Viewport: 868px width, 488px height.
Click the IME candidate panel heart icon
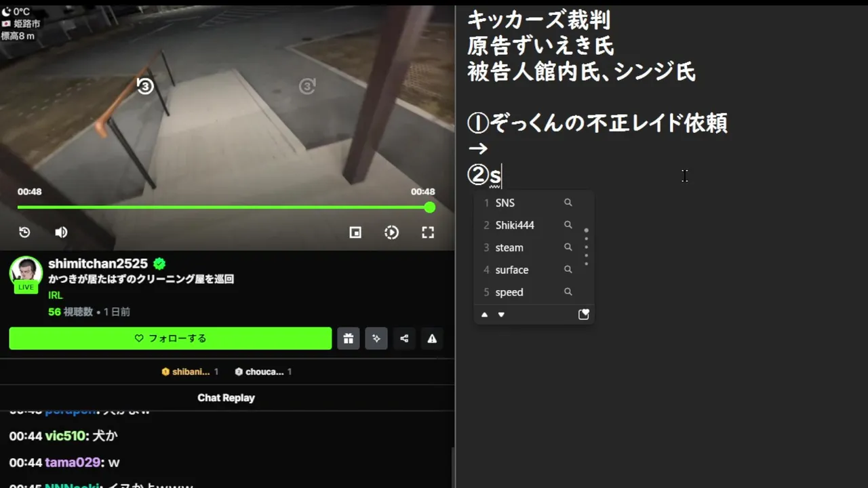[584, 314]
